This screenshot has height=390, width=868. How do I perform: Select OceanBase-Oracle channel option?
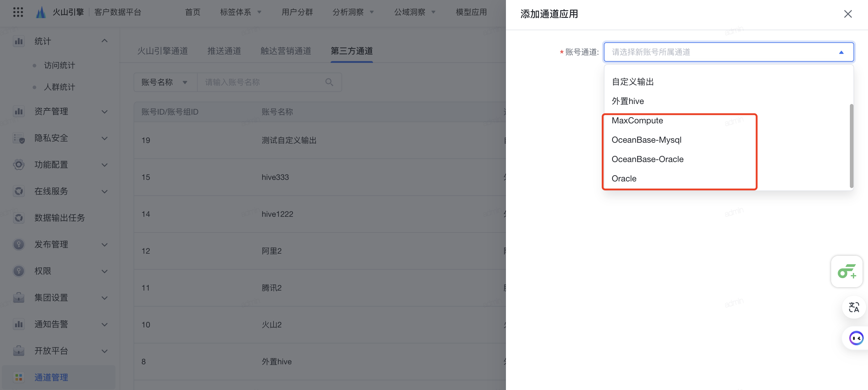coord(728,159)
